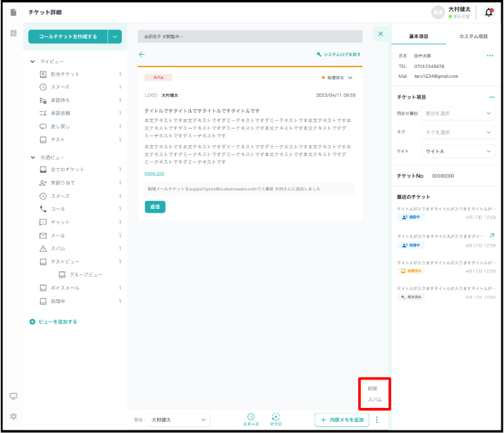504x433 pixels.
Task: Open the aaaa.jpg attachment link
Action: [x=154, y=173]
